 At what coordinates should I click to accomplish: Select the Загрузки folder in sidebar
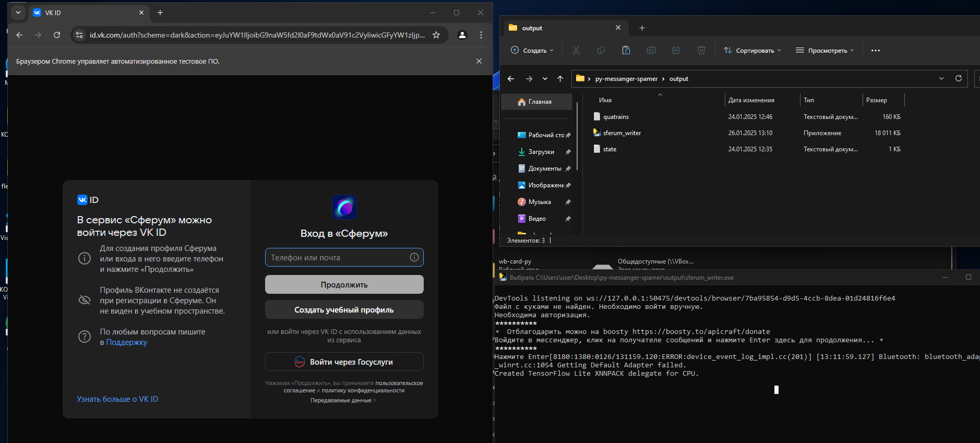(x=541, y=152)
